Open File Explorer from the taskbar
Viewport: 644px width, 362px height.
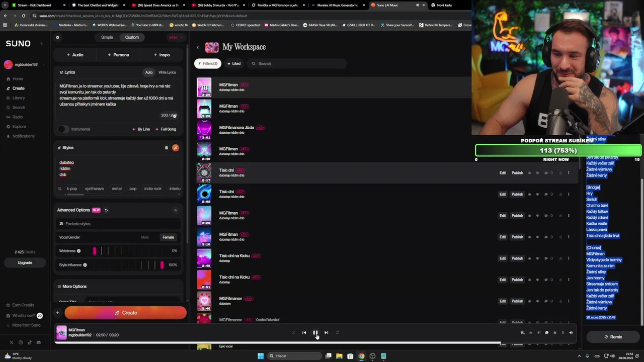pos(339,356)
